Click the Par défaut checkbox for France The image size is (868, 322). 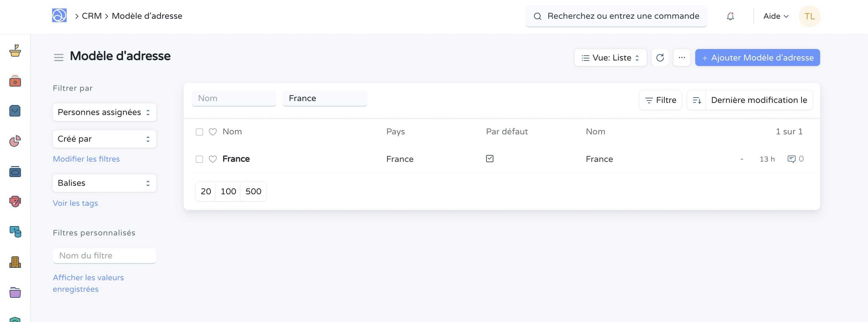pyautogui.click(x=489, y=159)
